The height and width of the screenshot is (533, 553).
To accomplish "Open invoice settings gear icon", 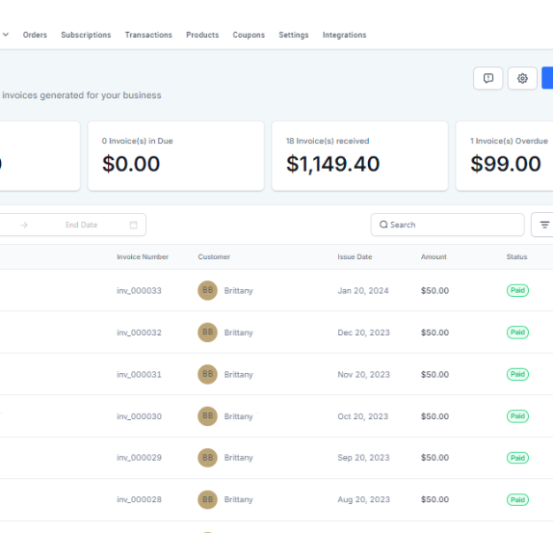I will point(522,78).
